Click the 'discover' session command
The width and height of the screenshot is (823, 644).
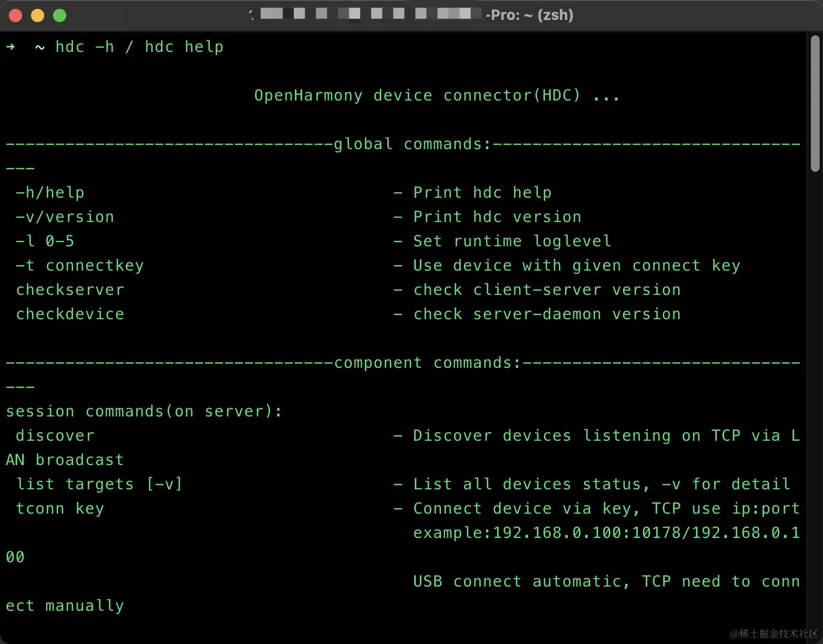tap(55, 436)
